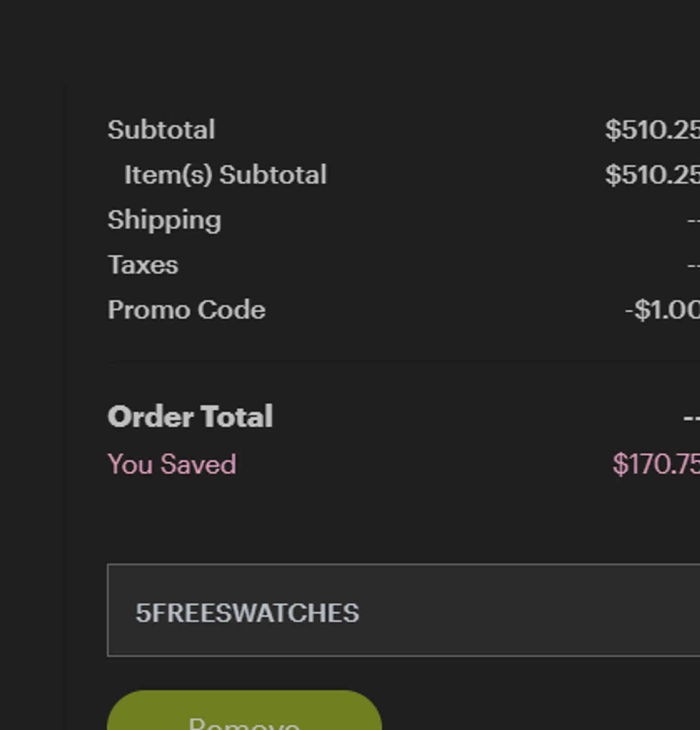Click the pink You Saved label
The width and height of the screenshot is (700, 730).
tap(172, 464)
